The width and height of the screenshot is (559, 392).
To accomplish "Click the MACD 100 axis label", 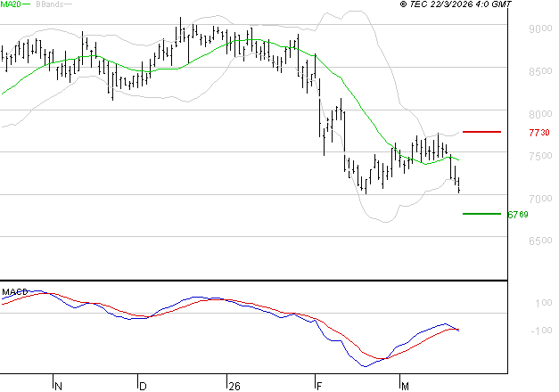I will coord(544,303).
